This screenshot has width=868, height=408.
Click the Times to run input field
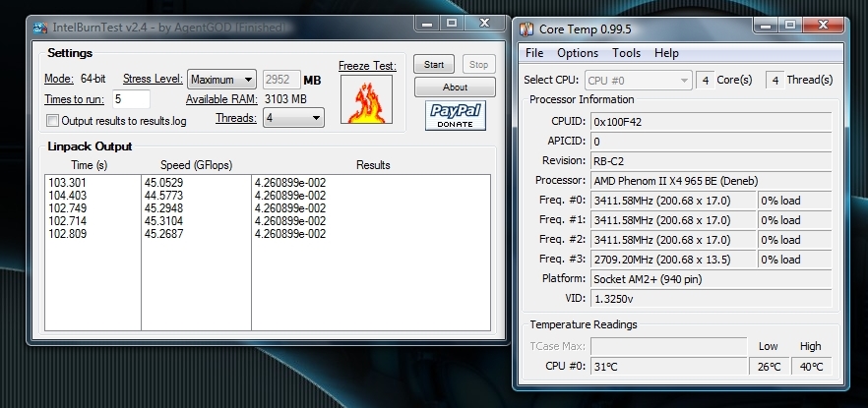[131, 99]
